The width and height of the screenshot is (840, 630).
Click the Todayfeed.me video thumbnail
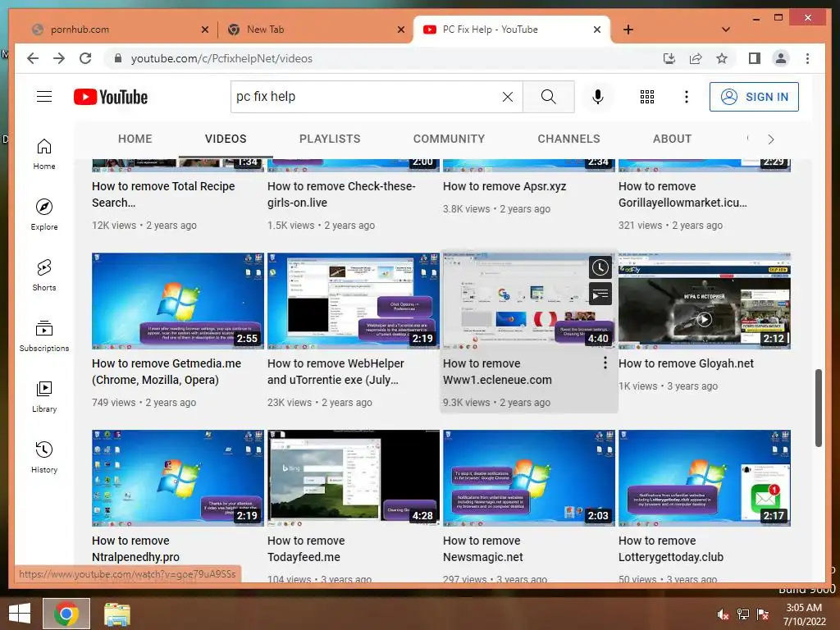tap(353, 478)
